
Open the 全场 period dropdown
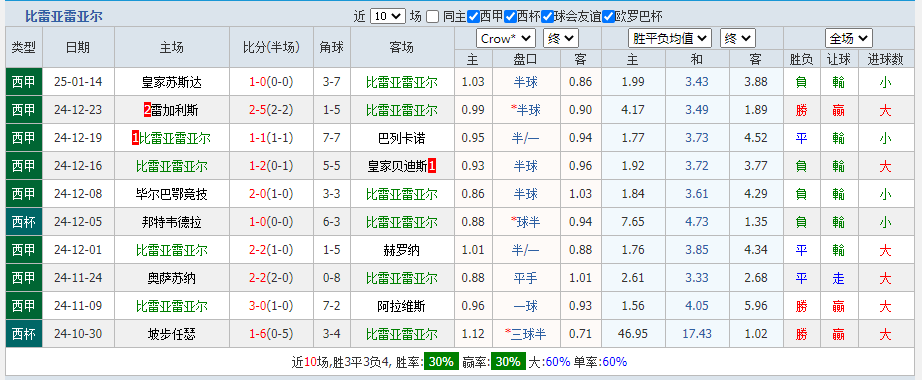848,39
